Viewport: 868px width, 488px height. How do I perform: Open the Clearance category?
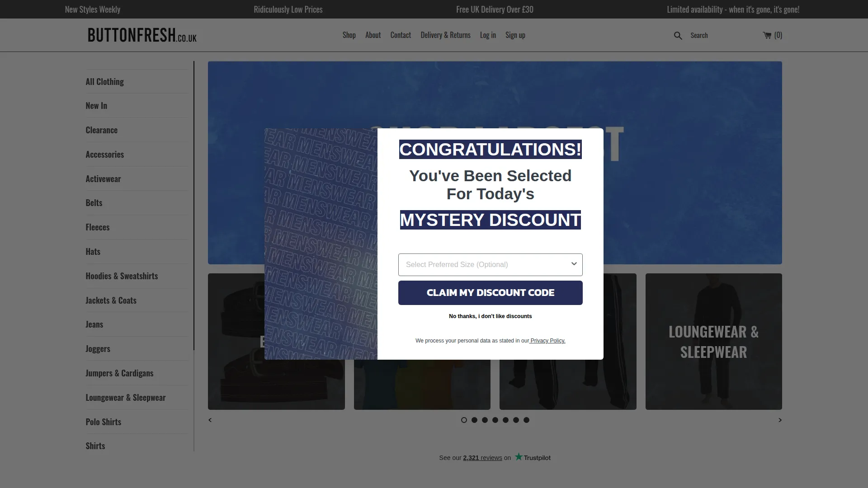[x=101, y=130]
